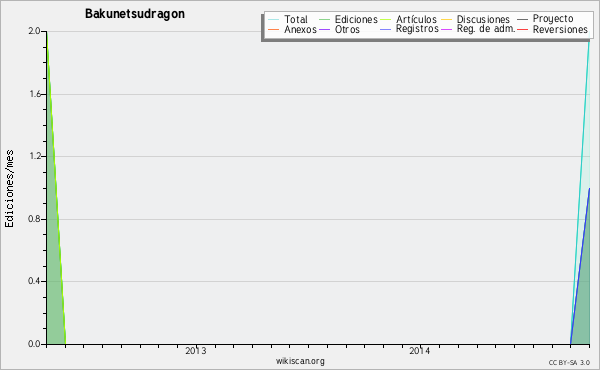Click the orange Anexos legend line swatch
The height and width of the screenshot is (370, 600).
pyautogui.click(x=274, y=29)
